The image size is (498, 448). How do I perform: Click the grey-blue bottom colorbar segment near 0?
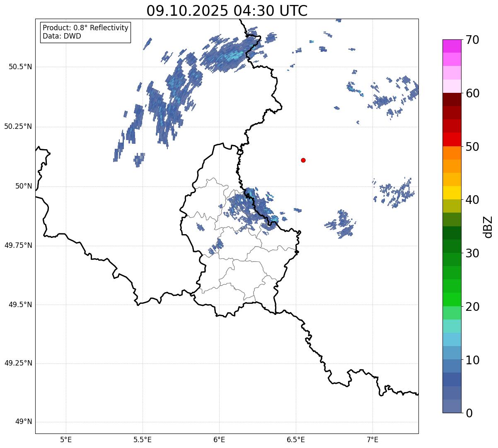point(452,406)
